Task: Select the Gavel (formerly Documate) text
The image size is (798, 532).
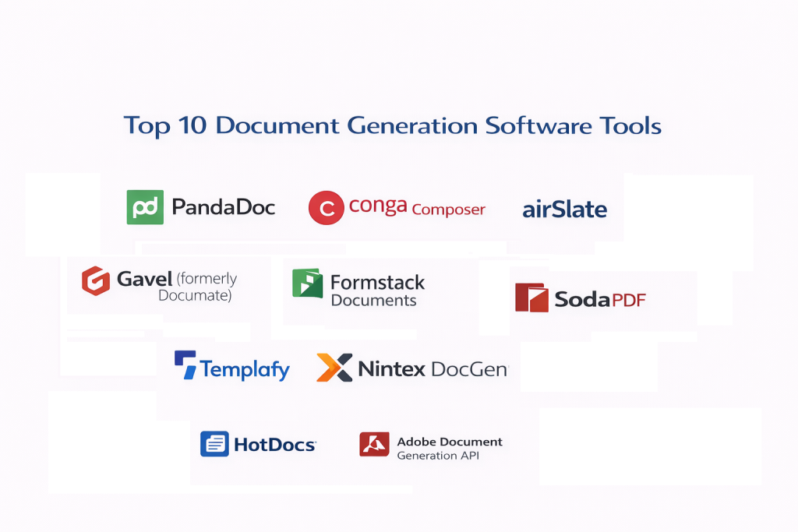Action: (x=177, y=286)
